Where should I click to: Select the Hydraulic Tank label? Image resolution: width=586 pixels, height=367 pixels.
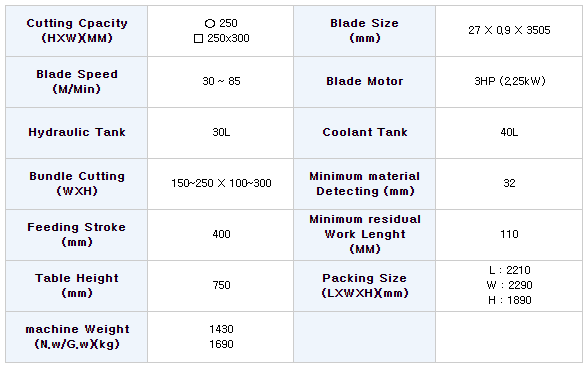pos(77,132)
